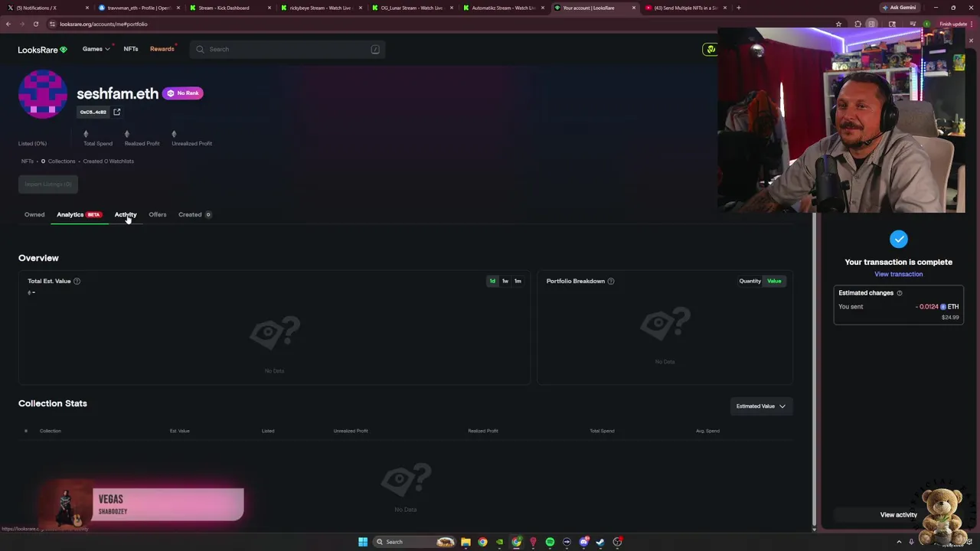Viewport: 980px width, 551px height.
Task: Switch to the OG_Lunar Stream tab
Action: click(x=411, y=8)
